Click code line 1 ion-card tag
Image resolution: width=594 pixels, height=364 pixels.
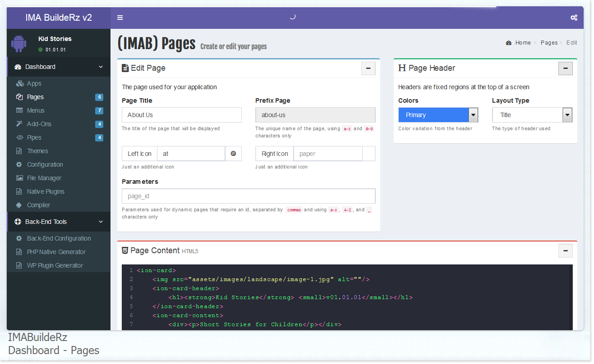pos(156,270)
